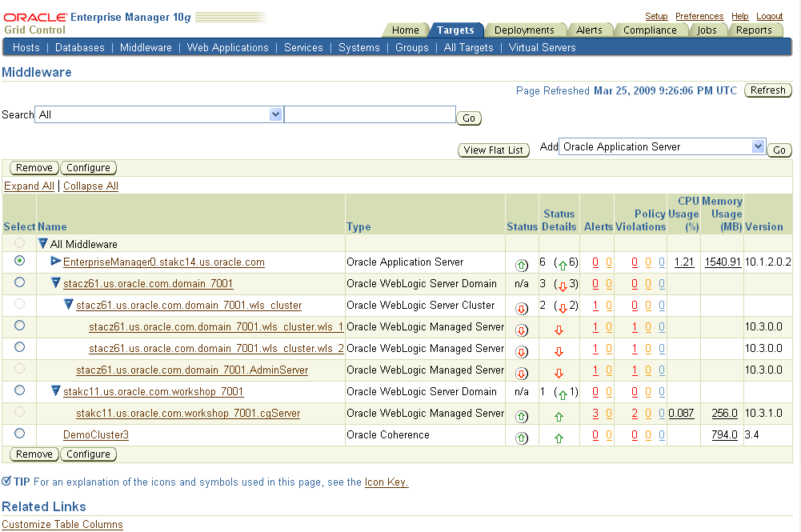Click the green up-arrow status details for DemoCluster3

tap(559, 434)
